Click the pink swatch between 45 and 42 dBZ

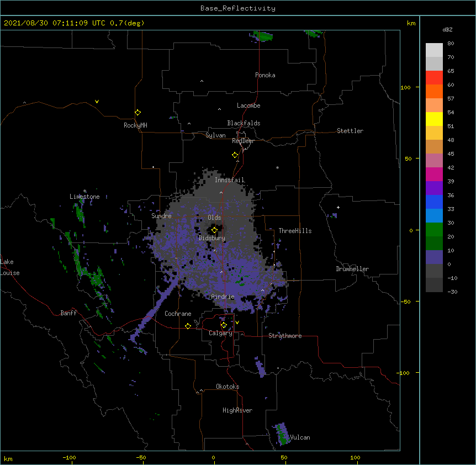434,161
